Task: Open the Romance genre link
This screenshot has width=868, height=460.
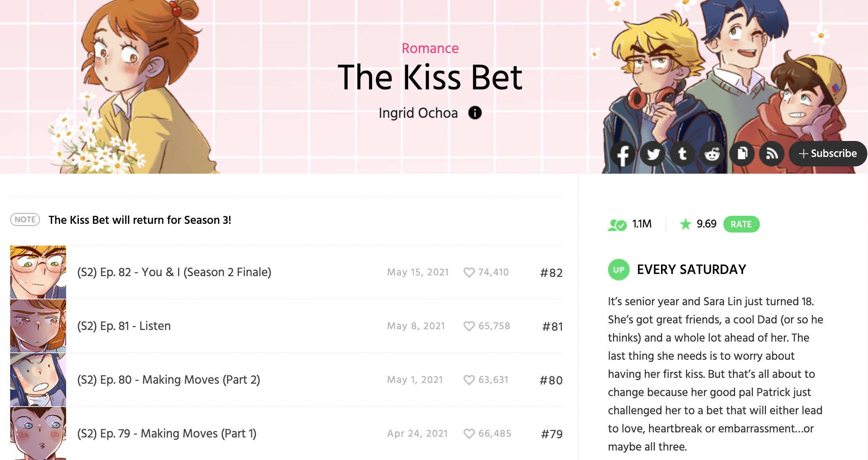Action: [430, 48]
